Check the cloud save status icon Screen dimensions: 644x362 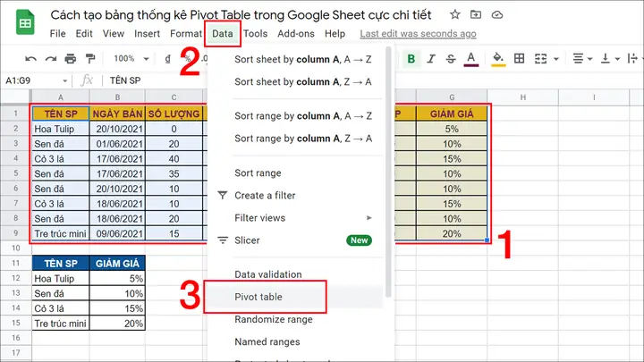(497, 15)
